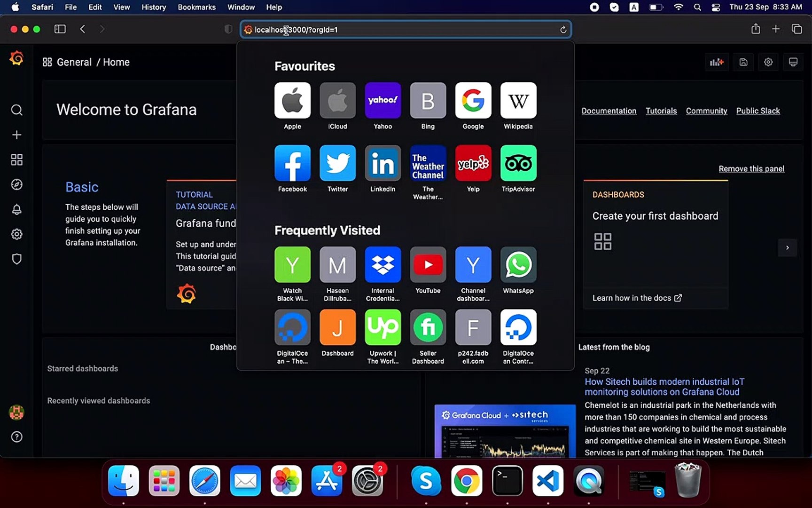Image resolution: width=812 pixels, height=508 pixels.
Task: Click Remove this panel
Action: [751, 169]
